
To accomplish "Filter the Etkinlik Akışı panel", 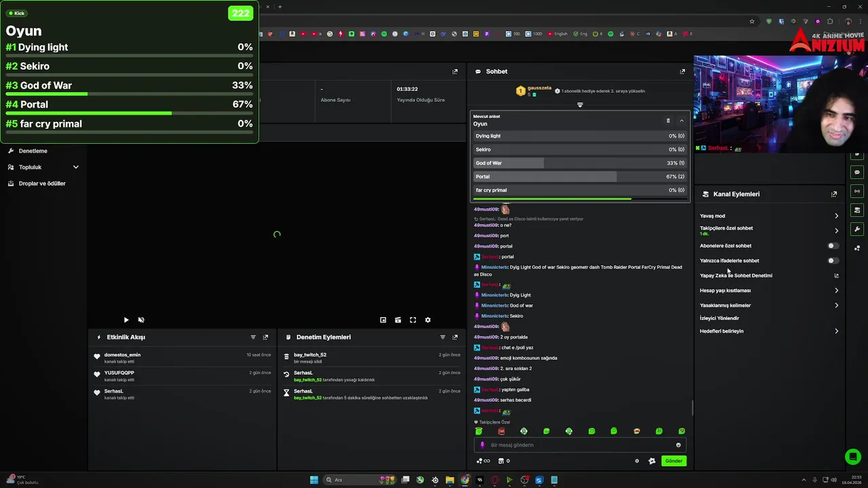I will [x=253, y=337].
